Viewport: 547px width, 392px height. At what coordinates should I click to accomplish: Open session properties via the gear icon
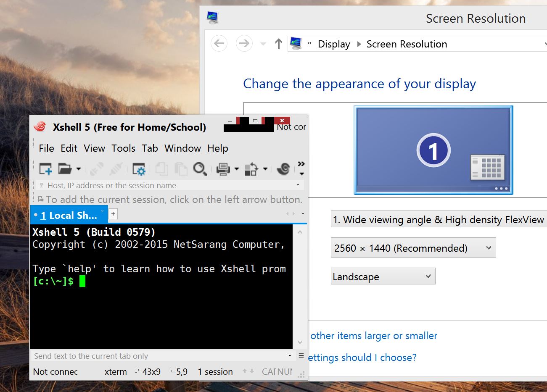pyautogui.click(x=138, y=168)
